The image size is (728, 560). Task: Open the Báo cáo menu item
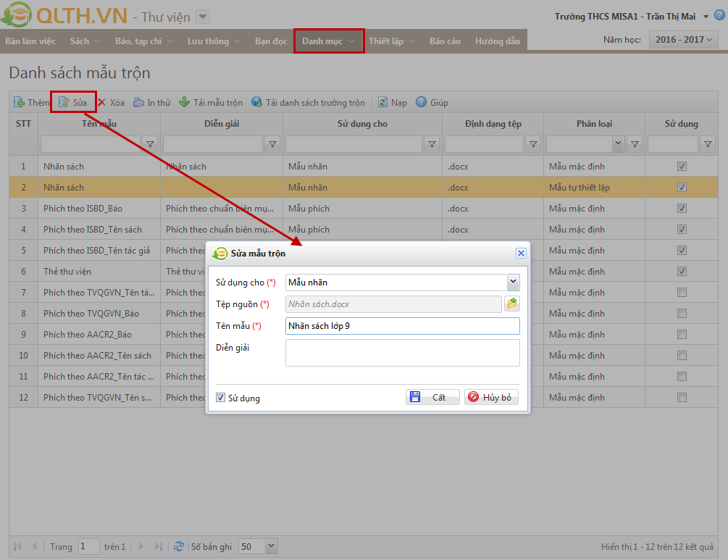pos(445,41)
